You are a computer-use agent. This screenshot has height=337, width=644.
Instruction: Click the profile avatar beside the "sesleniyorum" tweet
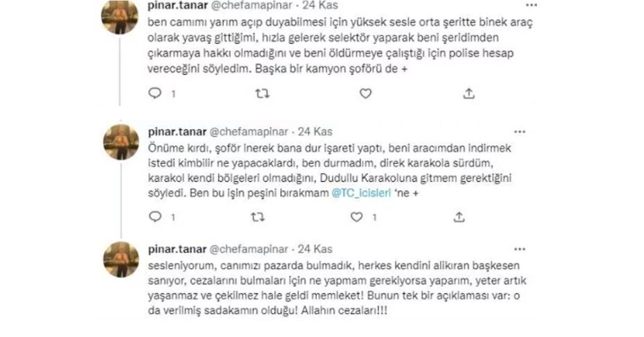[x=121, y=259]
